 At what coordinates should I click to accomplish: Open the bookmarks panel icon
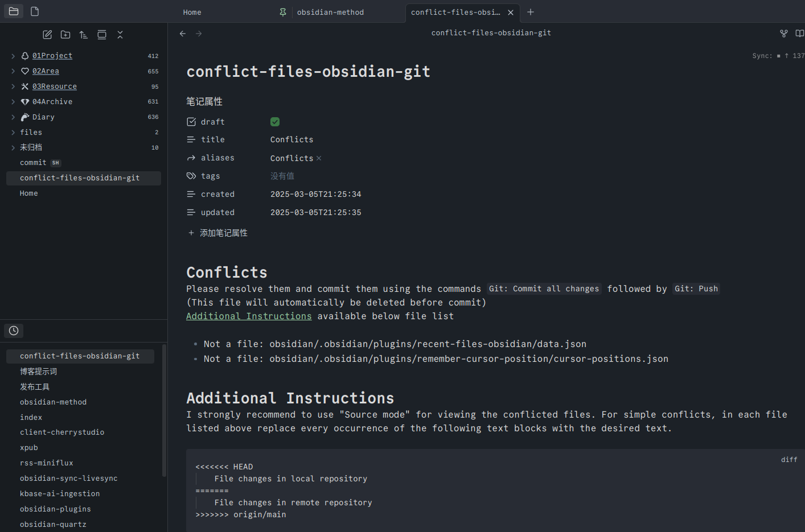pyautogui.click(x=35, y=11)
